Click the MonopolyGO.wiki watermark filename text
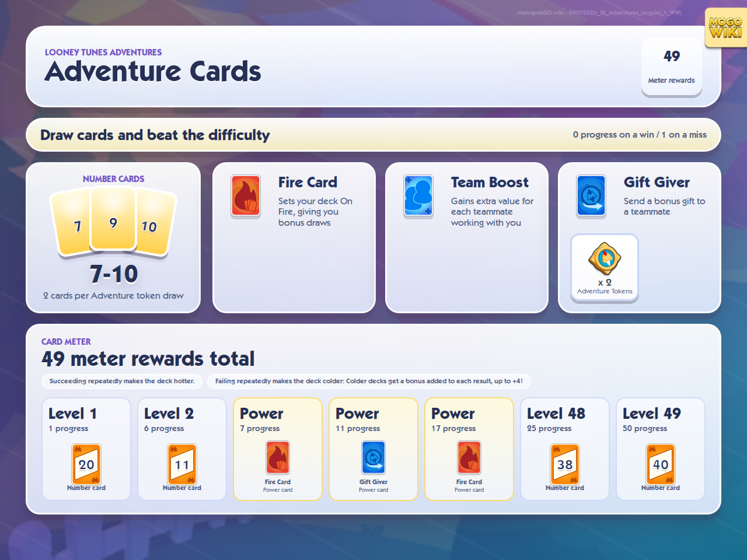The height and width of the screenshot is (560, 747). pyautogui.click(x=599, y=13)
